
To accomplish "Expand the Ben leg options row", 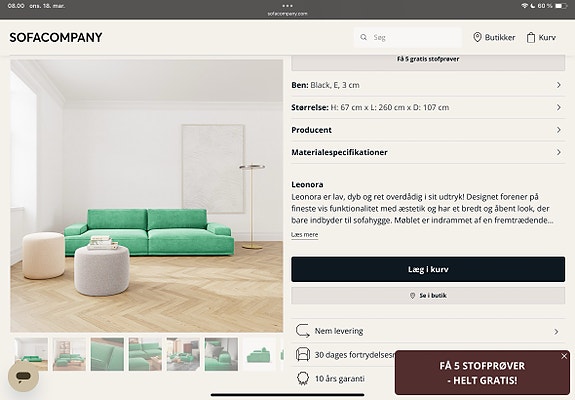I will [x=428, y=85].
